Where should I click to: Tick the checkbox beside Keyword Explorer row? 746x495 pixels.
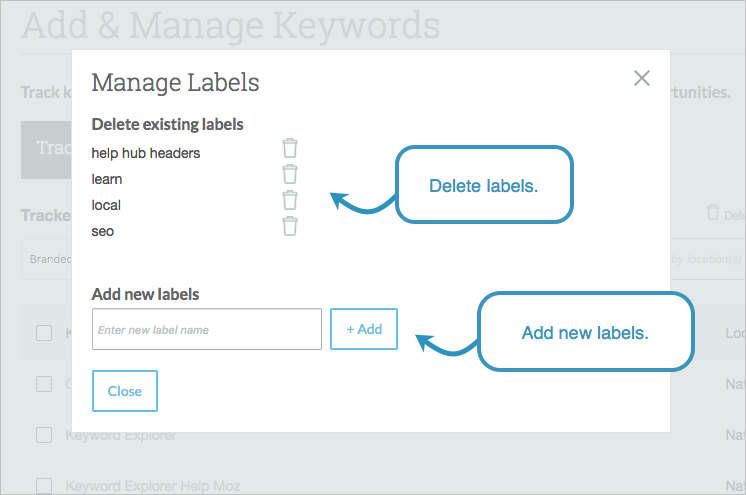[44, 435]
